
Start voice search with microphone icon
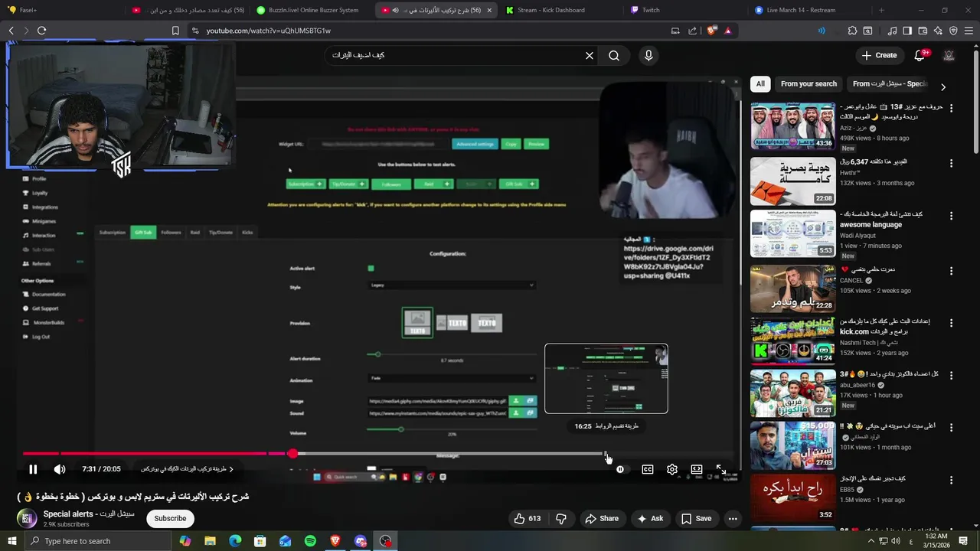(x=648, y=55)
